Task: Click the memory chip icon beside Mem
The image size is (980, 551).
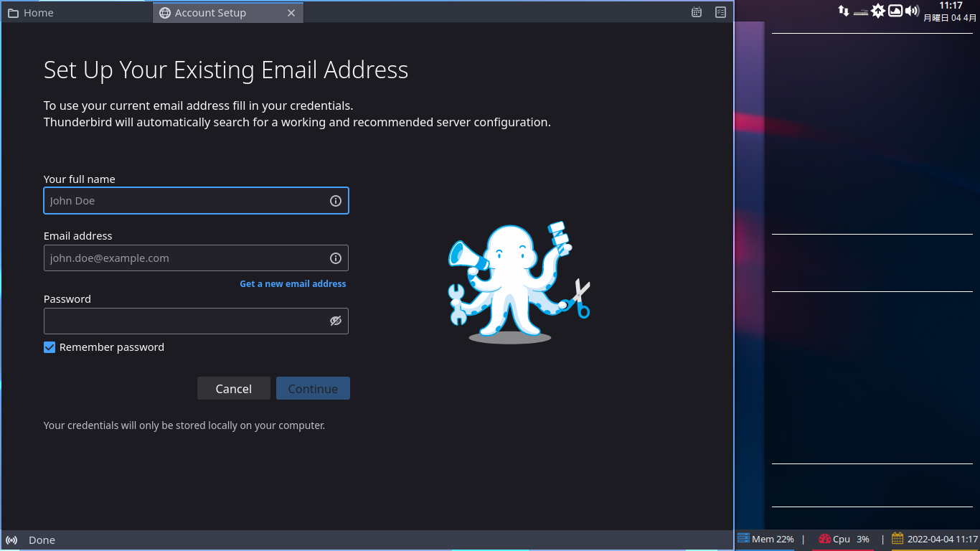Action: [743, 538]
